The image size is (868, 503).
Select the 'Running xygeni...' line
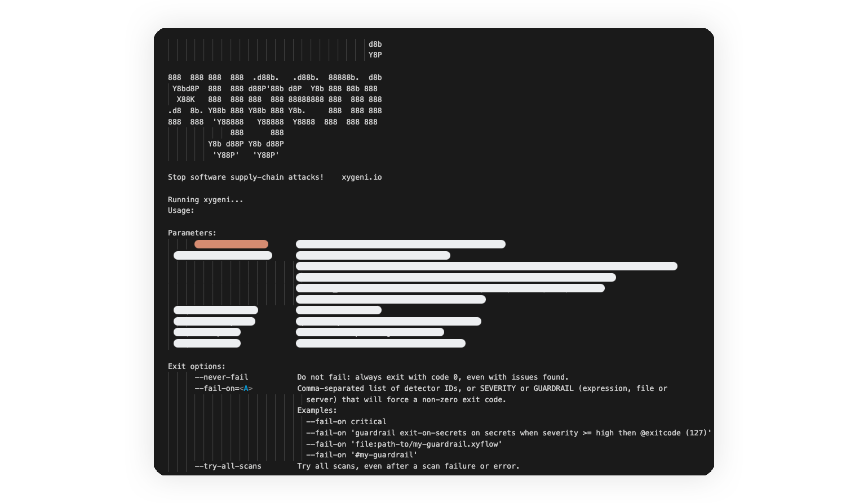tap(206, 200)
